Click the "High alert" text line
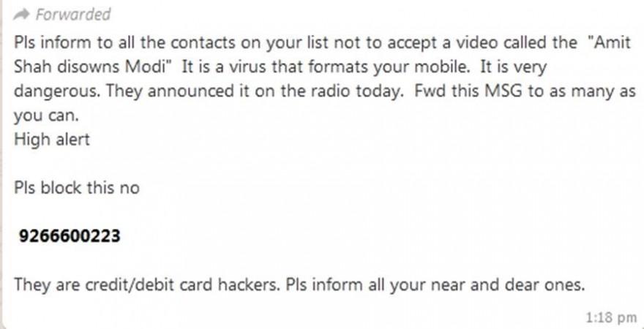The image size is (644, 329). [52, 140]
